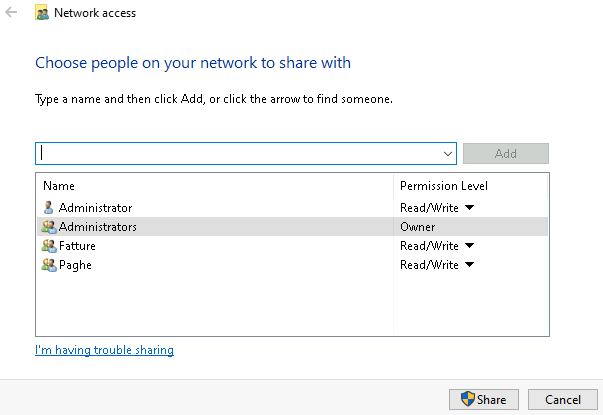Viewport: 603px width, 415px height.
Task: Select the Administrators row name
Action: 98,227
